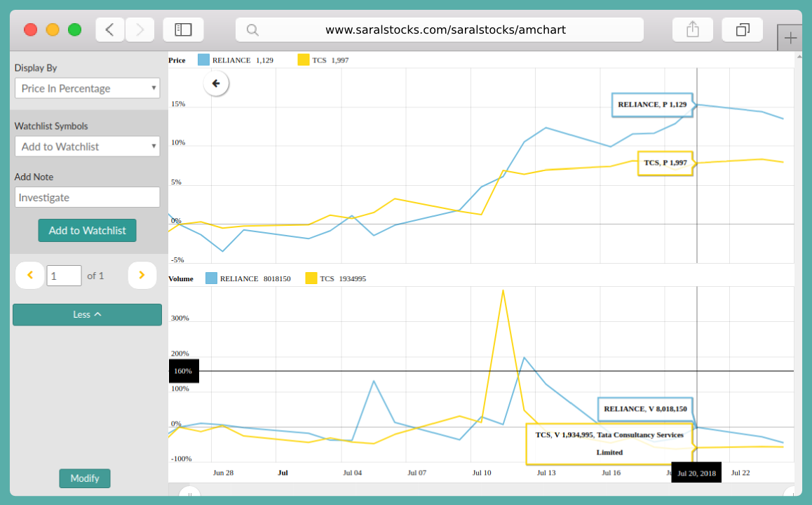Screen dimensions: 812x505
Task: Click the bold Jul month axis label
Action: [283, 473]
